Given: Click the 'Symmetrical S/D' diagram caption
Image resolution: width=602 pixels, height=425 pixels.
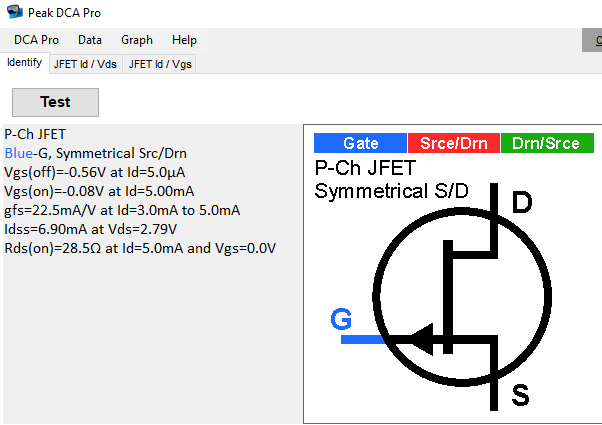Looking at the screenshot, I should coord(392,191).
